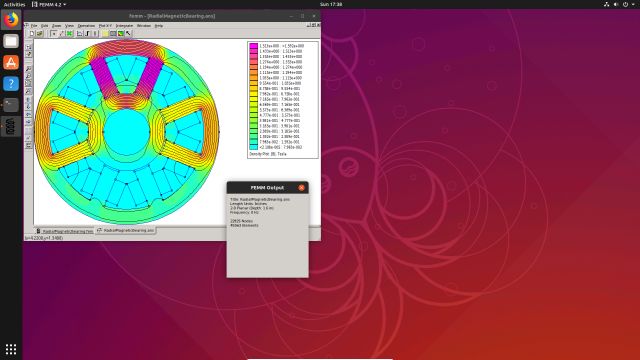This screenshot has width=640, height=360.
Task: Click the yellow Contour plot icon
Action: pyautogui.click(x=105, y=33)
